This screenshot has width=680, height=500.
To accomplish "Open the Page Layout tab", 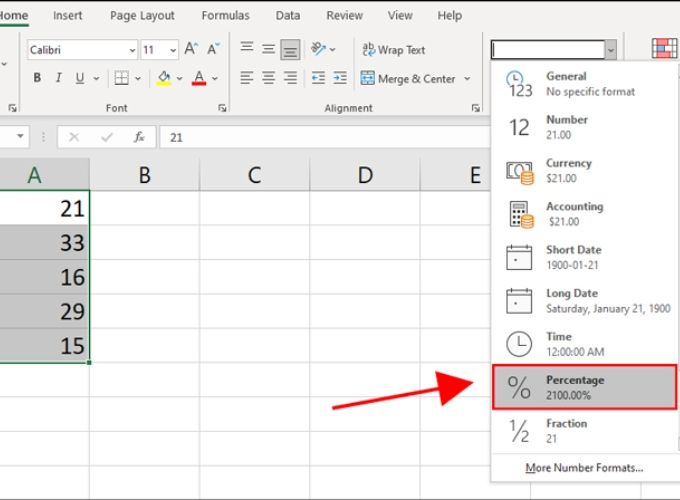I will point(142,15).
